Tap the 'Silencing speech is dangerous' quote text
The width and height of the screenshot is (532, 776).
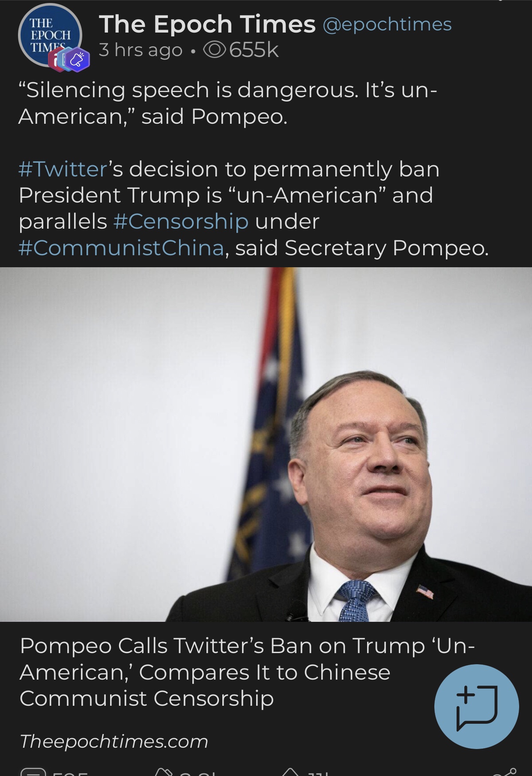point(227,103)
